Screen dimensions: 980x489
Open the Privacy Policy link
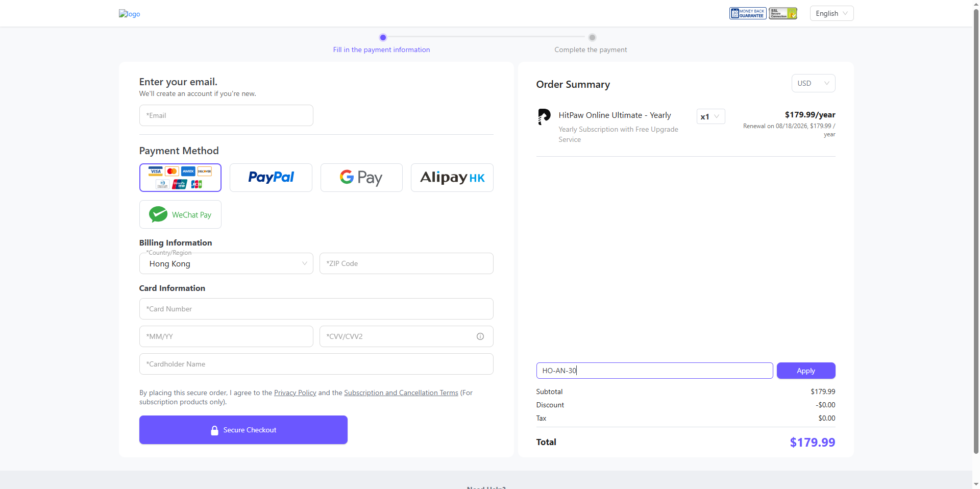tap(295, 393)
